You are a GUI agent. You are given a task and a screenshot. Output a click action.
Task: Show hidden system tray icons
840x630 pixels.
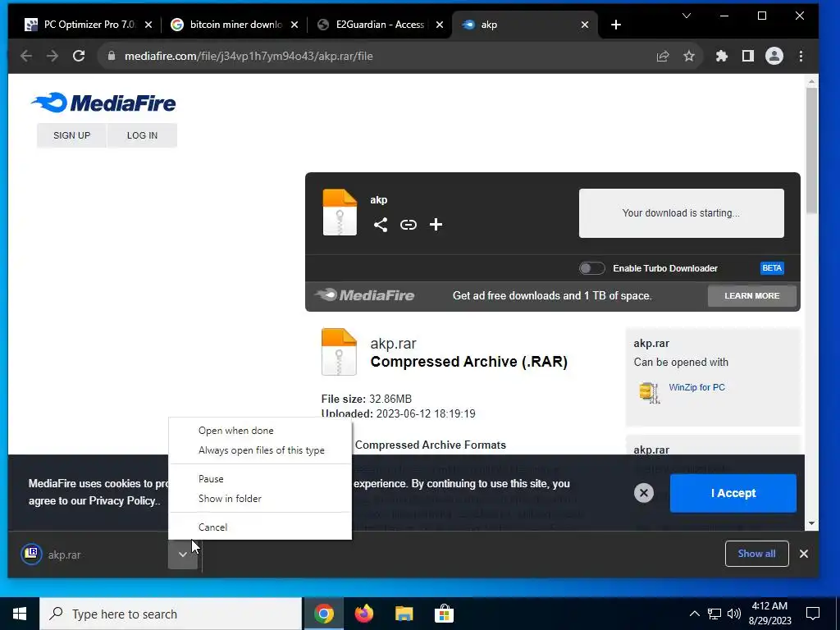click(694, 614)
